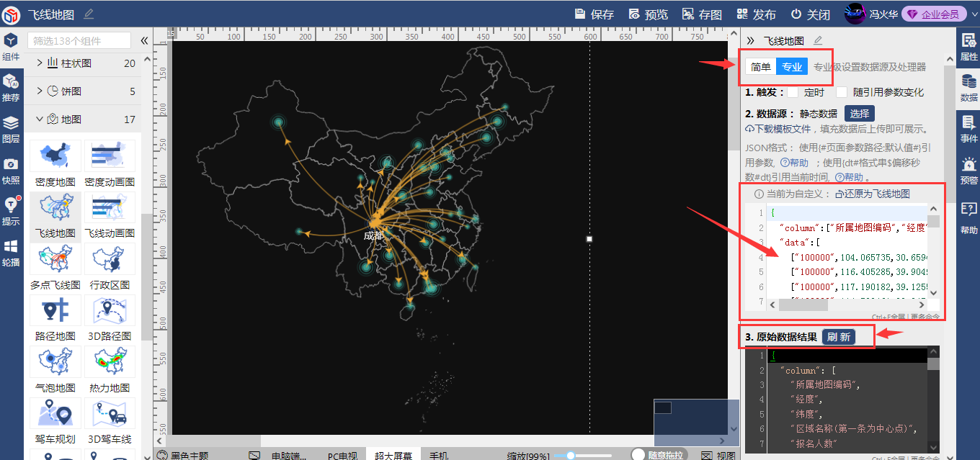Select 飞线地图 component thumbnail
Viewport: 980px width, 460px height.
coord(55,215)
